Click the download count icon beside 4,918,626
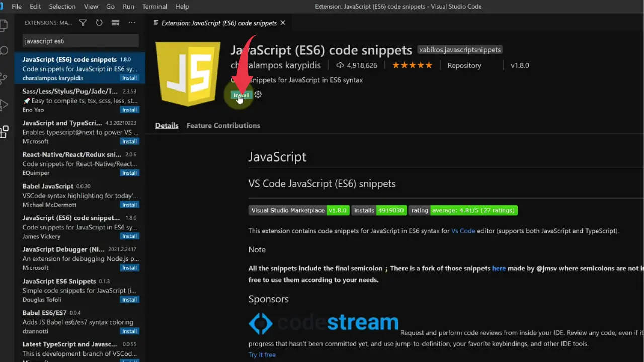 [340, 65]
